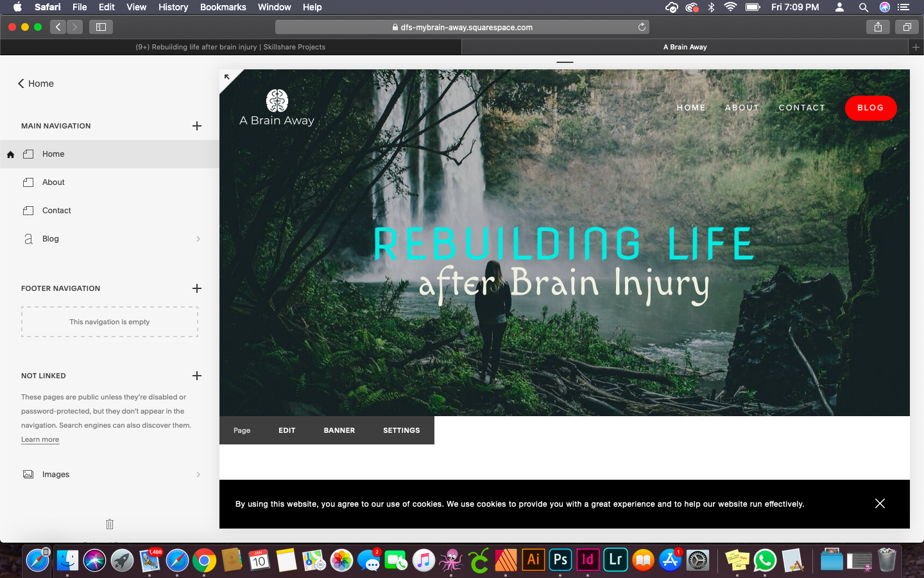The width and height of the screenshot is (924, 578).
Task: Click the A Brain Away site title
Action: 277,121
